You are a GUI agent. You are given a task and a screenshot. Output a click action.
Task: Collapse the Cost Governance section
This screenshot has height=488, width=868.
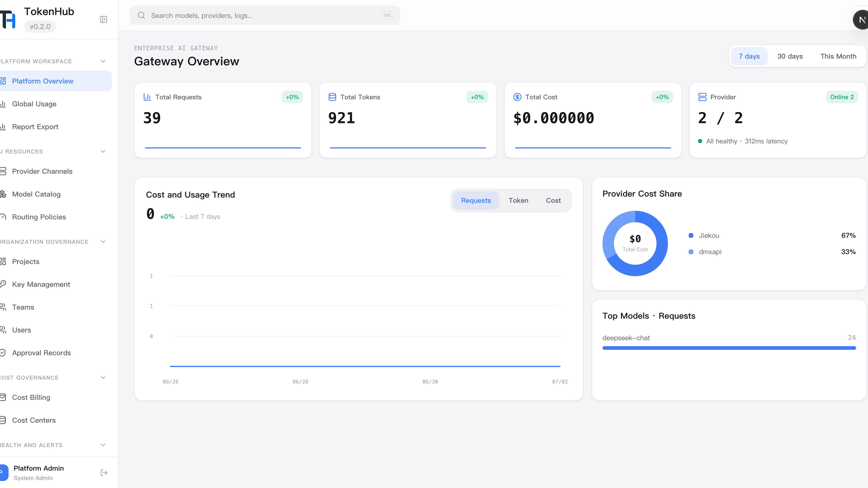[x=103, y=378]
